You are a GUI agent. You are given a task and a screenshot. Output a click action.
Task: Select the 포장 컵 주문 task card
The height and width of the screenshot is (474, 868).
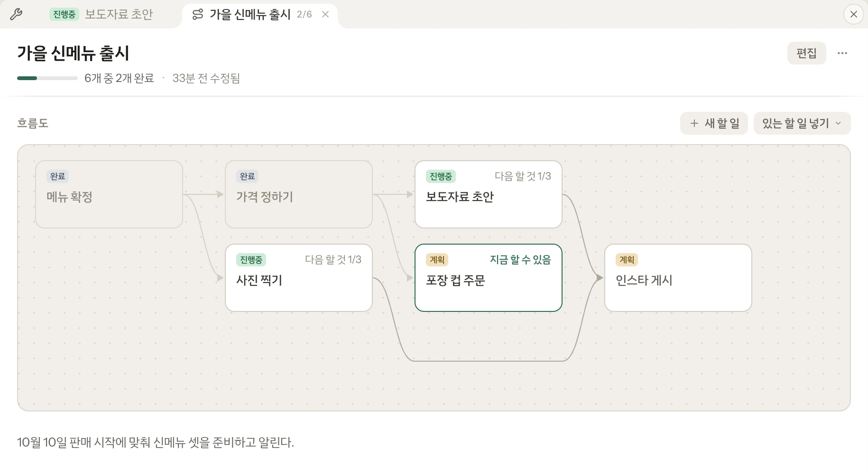(489, 278)
